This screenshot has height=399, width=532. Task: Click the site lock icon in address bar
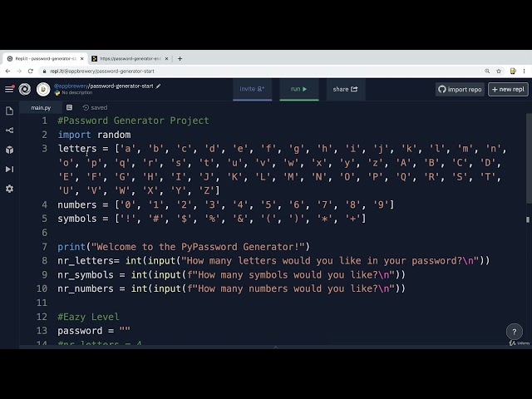coord(44,71)
